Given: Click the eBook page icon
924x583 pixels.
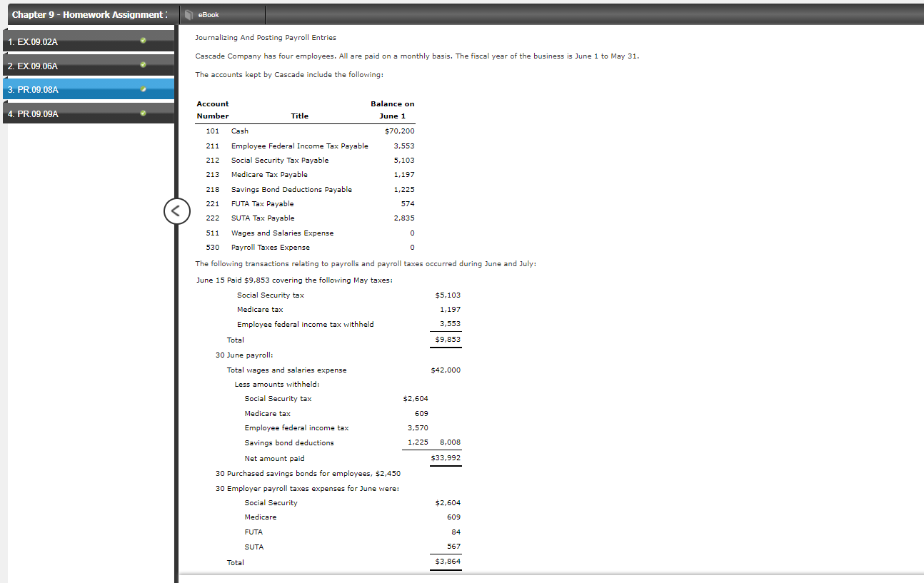Looking at the screenshot, I should 188,14.
